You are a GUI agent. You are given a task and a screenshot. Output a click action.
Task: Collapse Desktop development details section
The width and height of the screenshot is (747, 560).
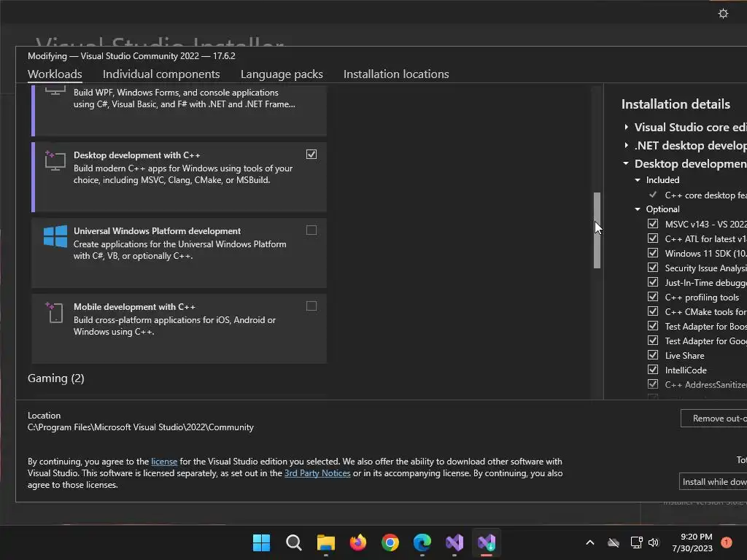coord(626,163)
